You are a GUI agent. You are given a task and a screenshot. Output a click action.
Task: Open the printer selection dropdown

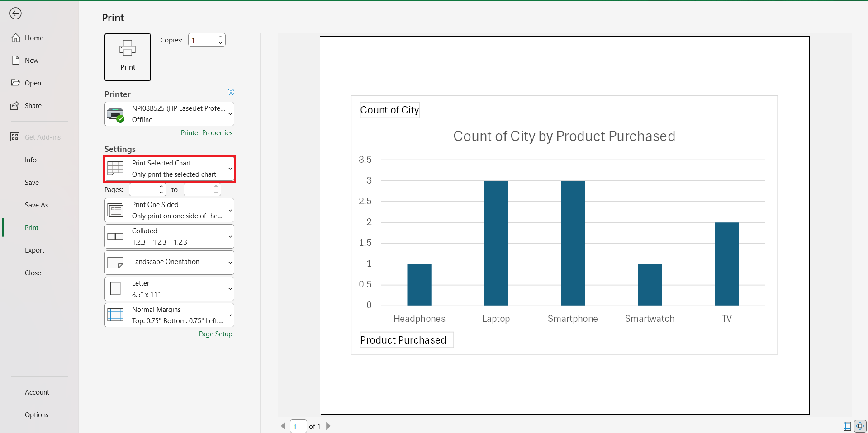tap(170, 114)
